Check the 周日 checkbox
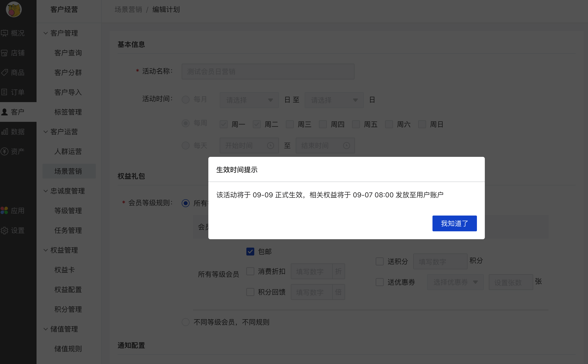The height and width of the screenshot is (364, 588). pyautogui.click(x=422, y=124)
